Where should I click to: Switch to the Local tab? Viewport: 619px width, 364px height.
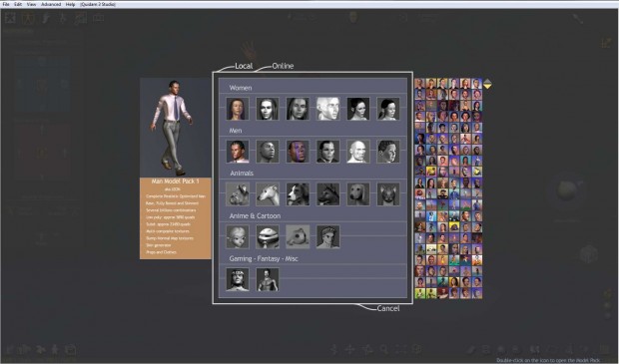pyautogui.click(x=244, y=66)
